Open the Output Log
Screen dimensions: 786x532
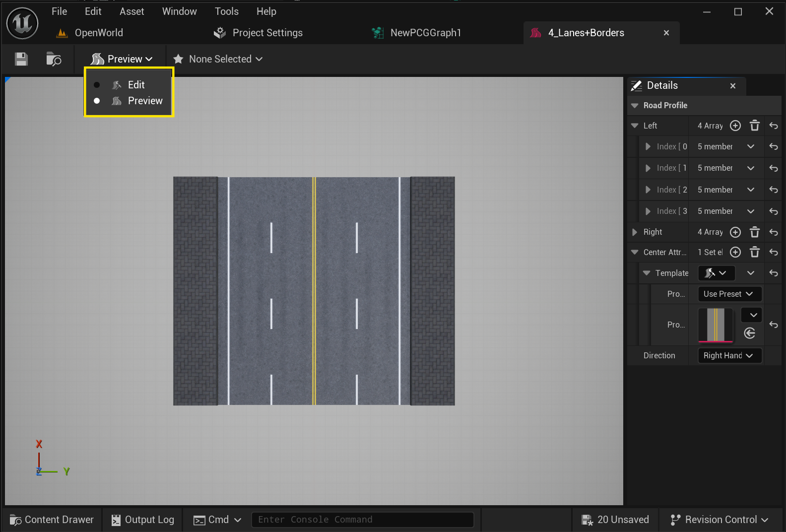[142, 520]
